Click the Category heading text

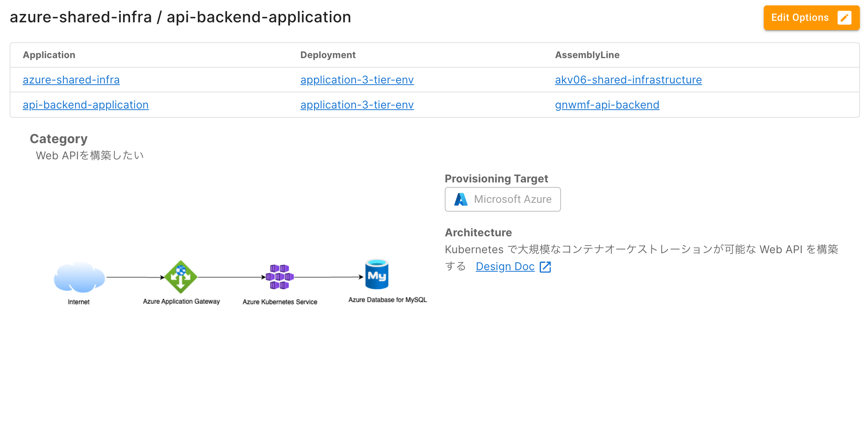(x=58, y=139)
